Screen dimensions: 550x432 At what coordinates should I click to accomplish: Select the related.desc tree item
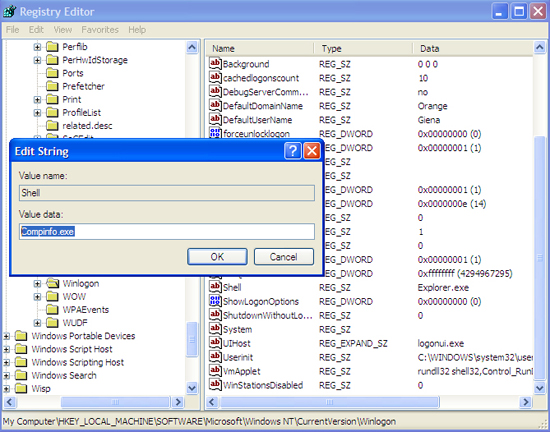pos(87,126)
